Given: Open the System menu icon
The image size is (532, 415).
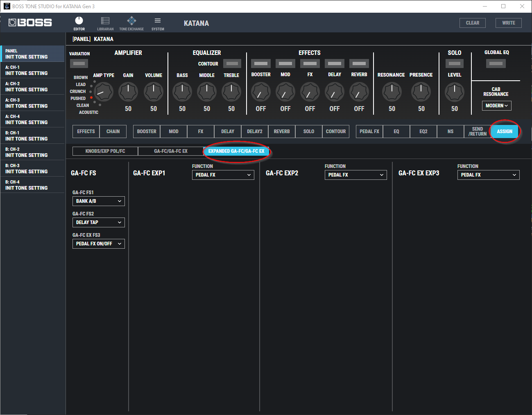Looking at the screenshot, I should (158, 21).
